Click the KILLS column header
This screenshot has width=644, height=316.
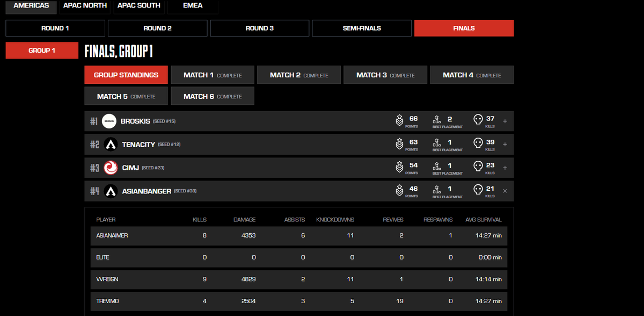point(200,220)
